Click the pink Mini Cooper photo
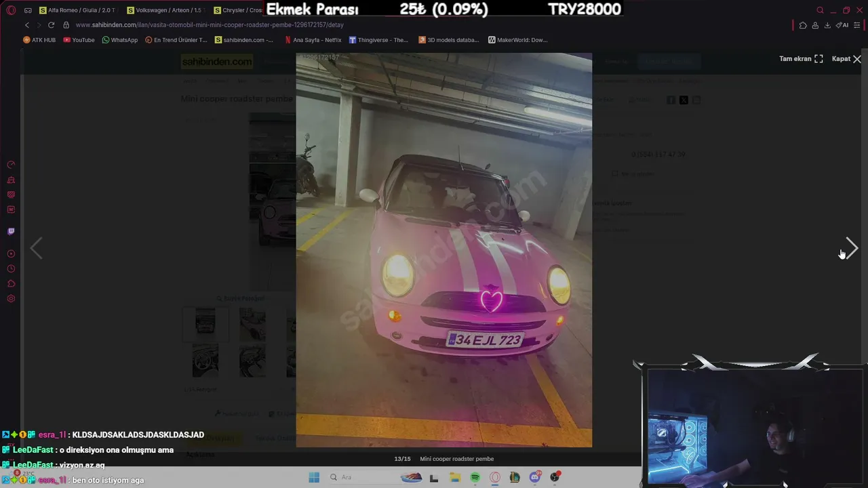 tap(443, 250)
